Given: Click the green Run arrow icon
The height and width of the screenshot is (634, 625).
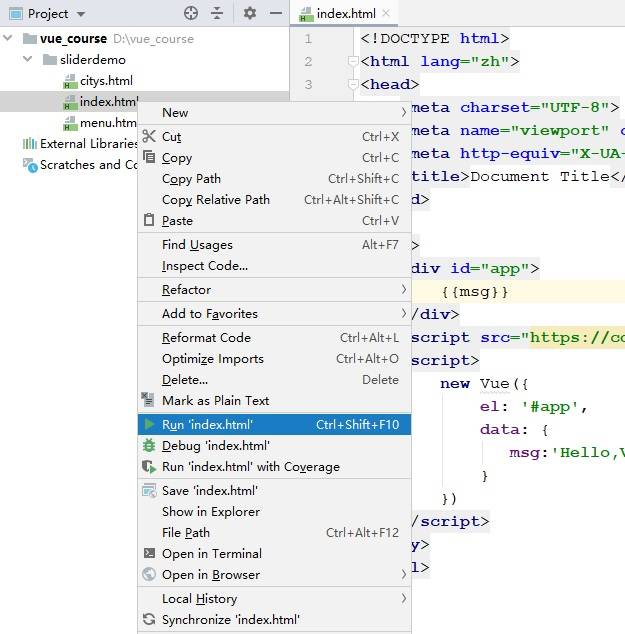Looking at the screenshot, I should 149,425.
